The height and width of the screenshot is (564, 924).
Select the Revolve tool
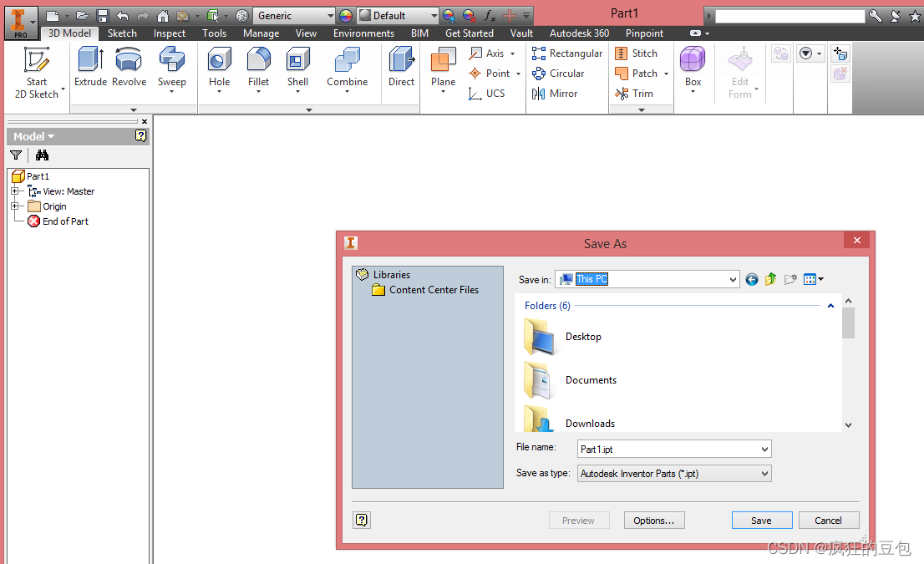(x=129, y=61)
